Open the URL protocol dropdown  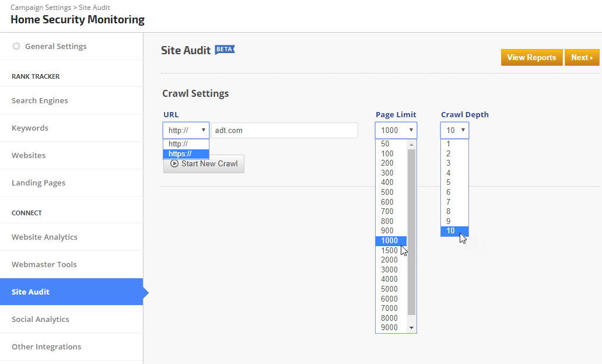(x=186, y=130)
